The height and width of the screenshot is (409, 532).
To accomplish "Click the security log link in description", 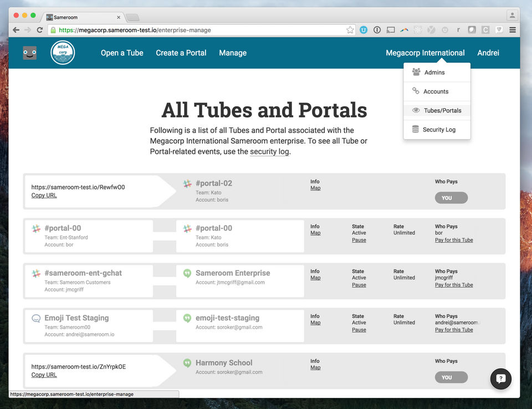I will tap(269, 151).
